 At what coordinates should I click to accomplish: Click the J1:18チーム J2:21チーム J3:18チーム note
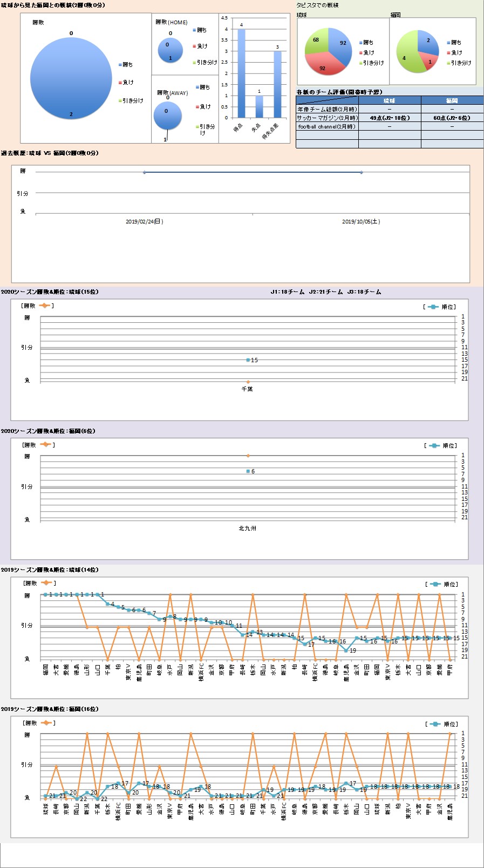click(x=326, y=292)
